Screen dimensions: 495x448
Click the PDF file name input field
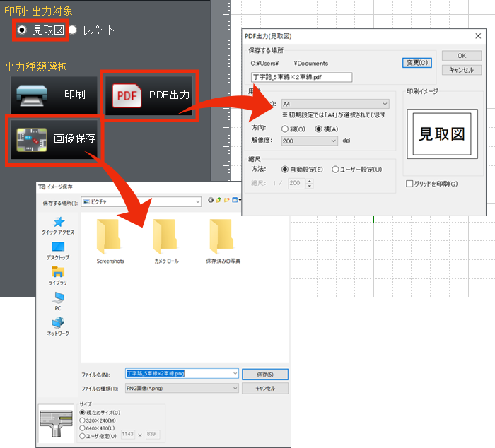click(301, 77)
